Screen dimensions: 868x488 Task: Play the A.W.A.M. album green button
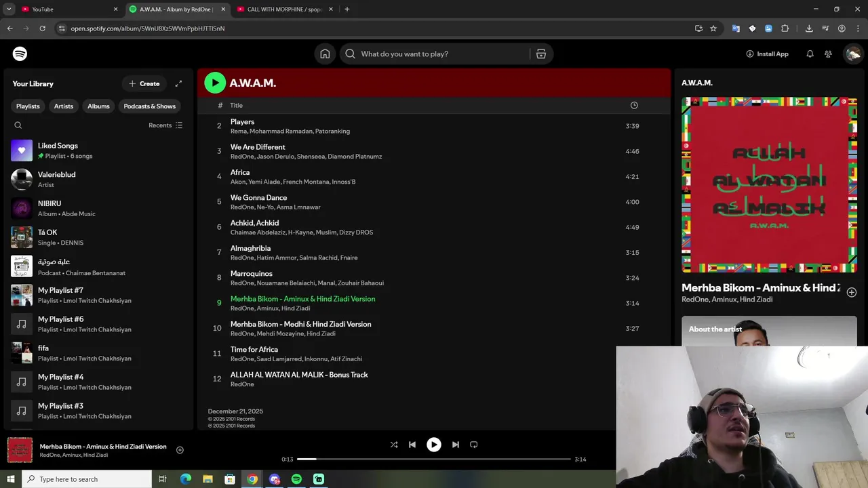[x=215, y=83]
